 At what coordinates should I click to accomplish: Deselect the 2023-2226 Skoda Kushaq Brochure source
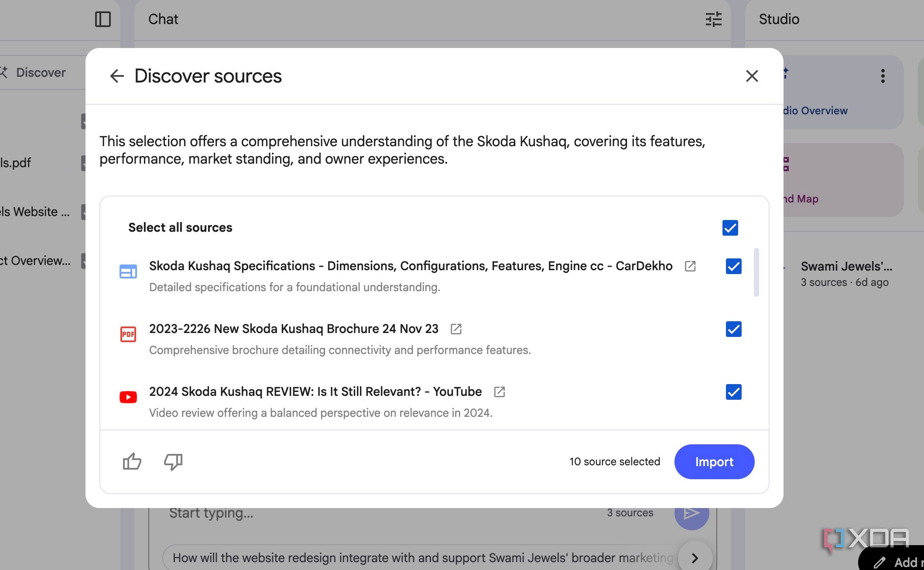click(733, 330)
